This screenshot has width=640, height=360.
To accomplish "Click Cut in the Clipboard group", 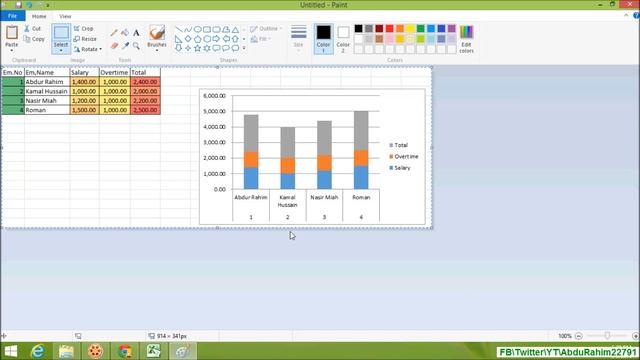I will pyautogui.click(x=33, y=29).
